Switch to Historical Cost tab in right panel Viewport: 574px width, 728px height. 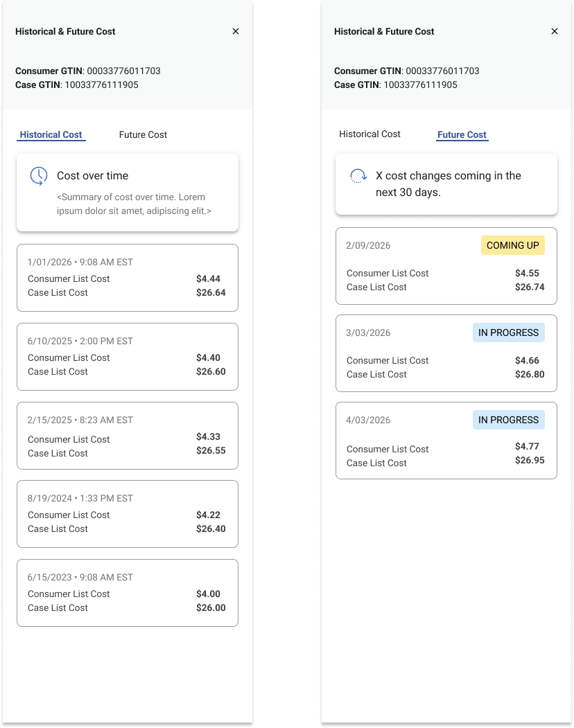369,134
